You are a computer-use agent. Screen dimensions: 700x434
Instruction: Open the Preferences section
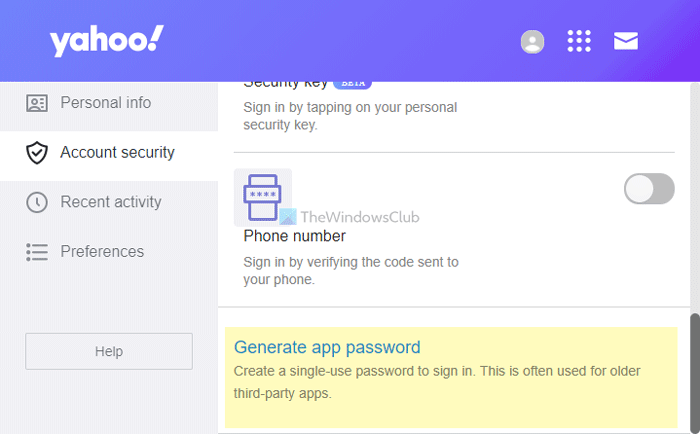point(102,252)
